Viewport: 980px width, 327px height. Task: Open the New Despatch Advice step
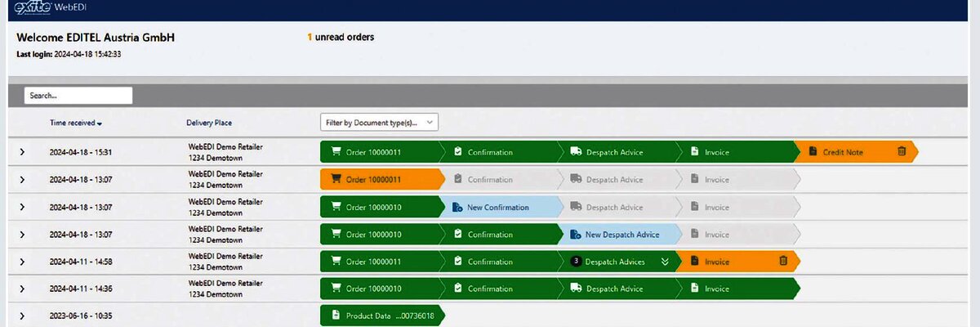click(621, 235)
